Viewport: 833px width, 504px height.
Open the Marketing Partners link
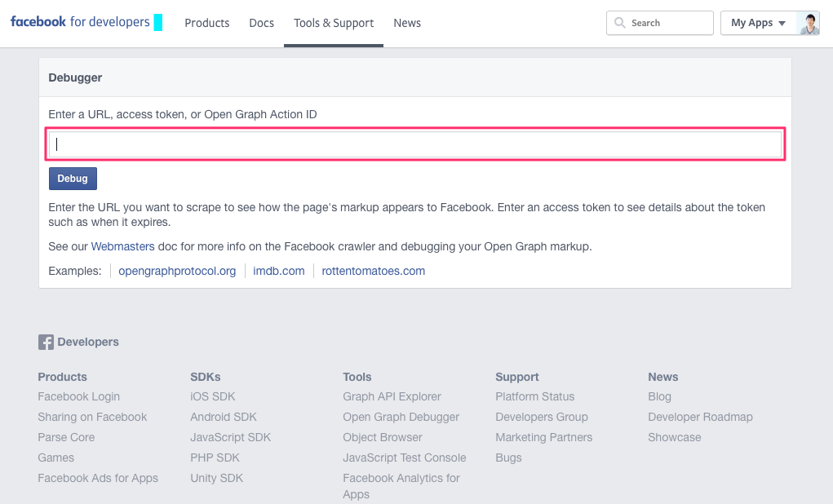point(543,438)
